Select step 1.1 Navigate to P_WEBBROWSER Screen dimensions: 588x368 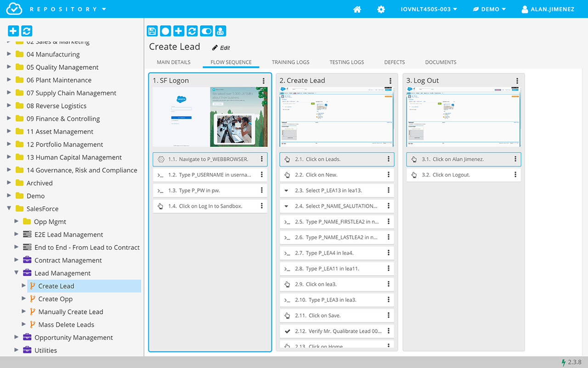tap(210, 159)
